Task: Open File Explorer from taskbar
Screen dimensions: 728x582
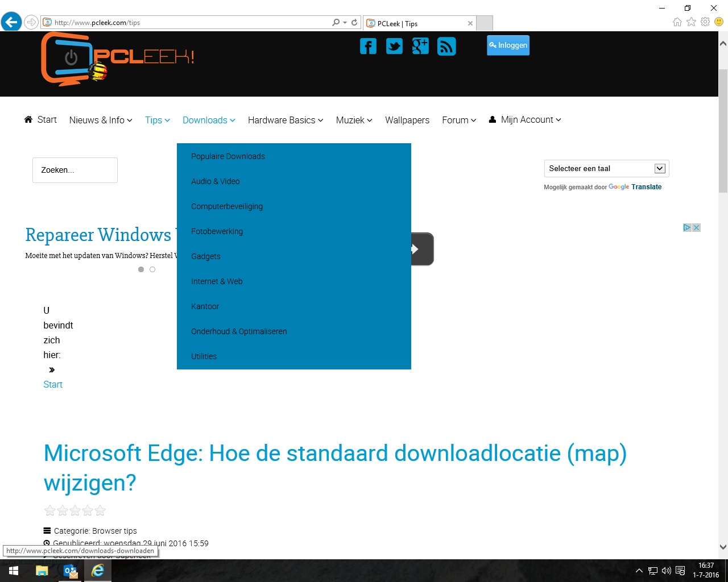Action: [x=42, y=571]
